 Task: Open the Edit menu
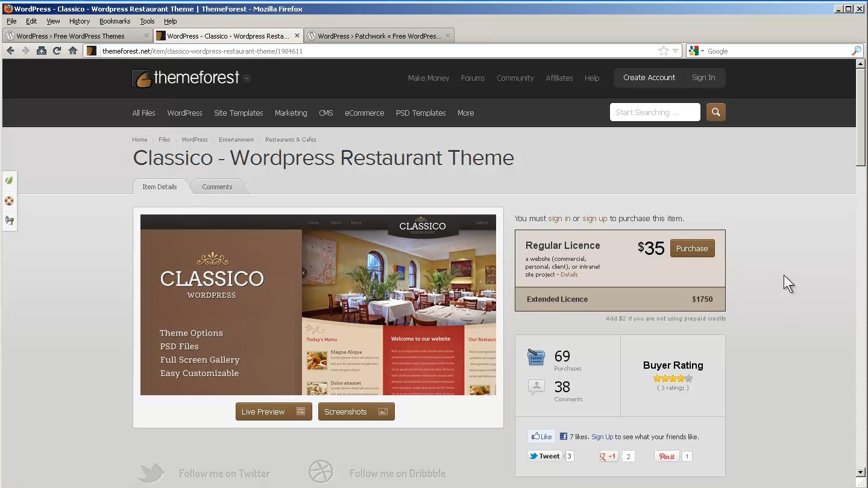tap(31, 21)
